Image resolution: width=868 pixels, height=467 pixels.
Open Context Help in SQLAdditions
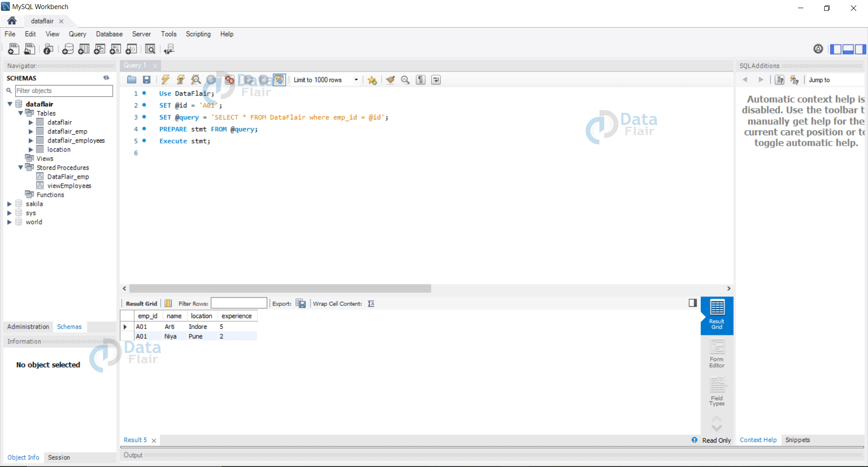758,439
